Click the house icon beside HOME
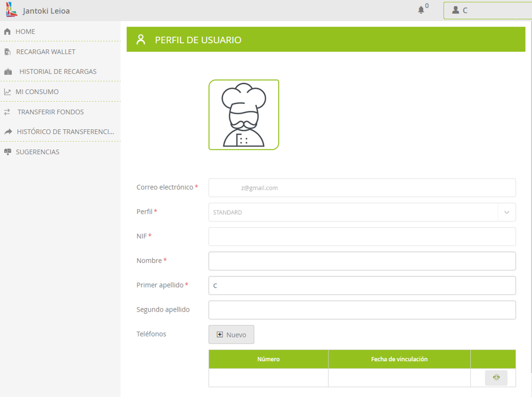 tap(8, 32)
